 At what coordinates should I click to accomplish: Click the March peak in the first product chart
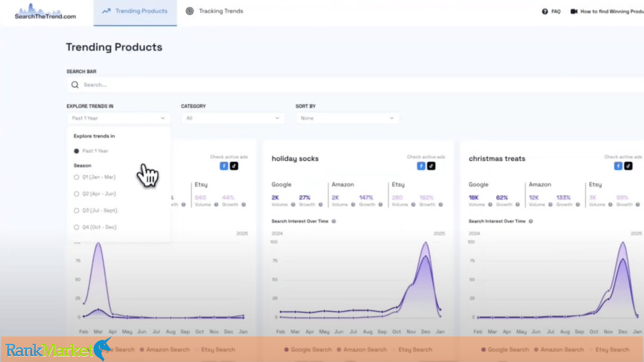tap(98, 243)
